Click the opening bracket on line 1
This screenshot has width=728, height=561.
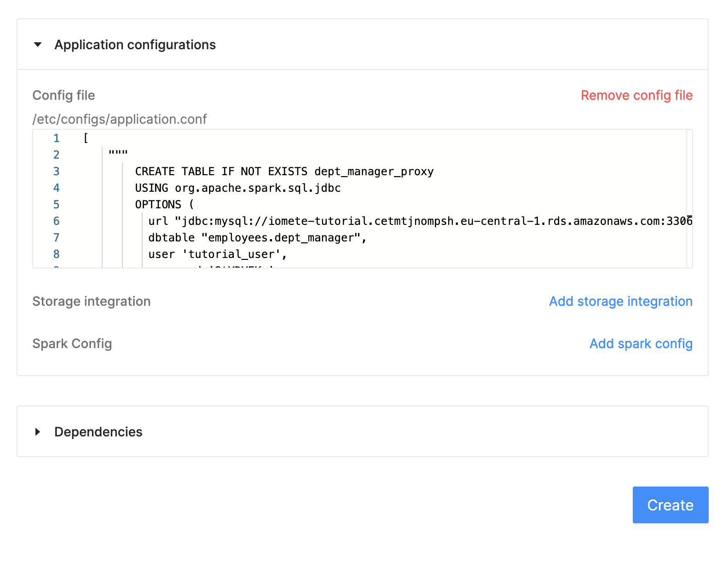tap(86, 138)
